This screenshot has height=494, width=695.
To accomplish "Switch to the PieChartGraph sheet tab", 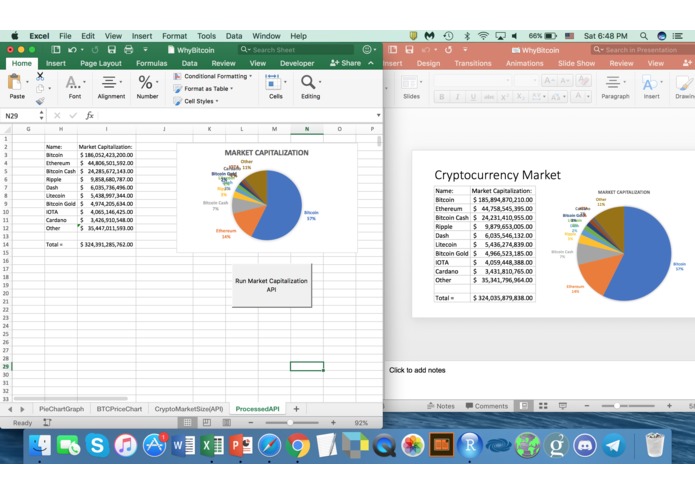I will click(x=61, y=409).
